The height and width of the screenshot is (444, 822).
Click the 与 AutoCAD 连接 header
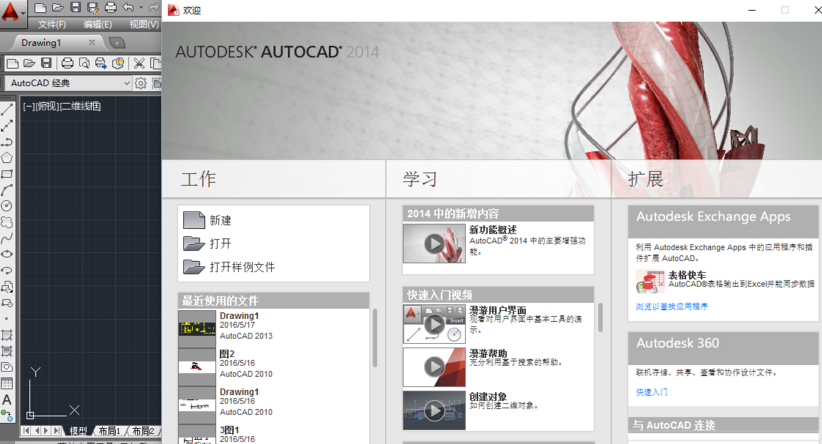723,425
